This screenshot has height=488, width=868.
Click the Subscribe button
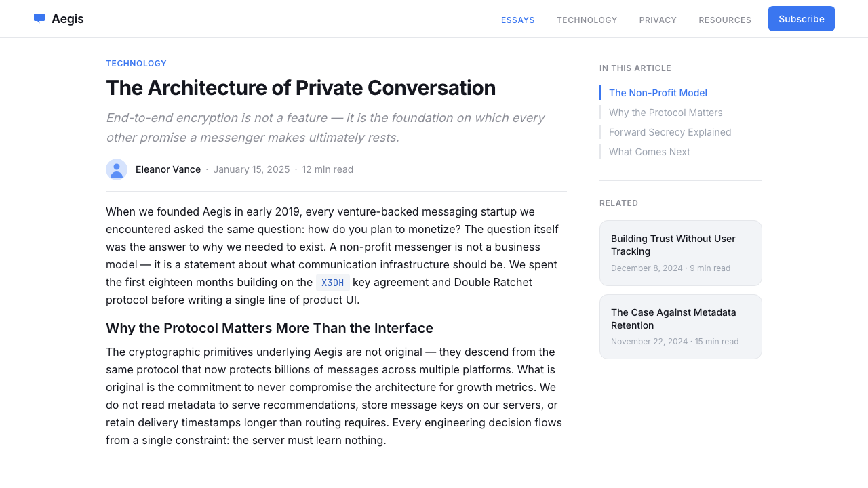(x=802, y=19)
